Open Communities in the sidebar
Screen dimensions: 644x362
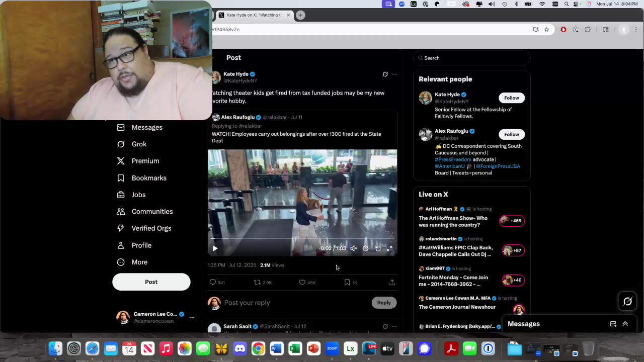(144, 212)
